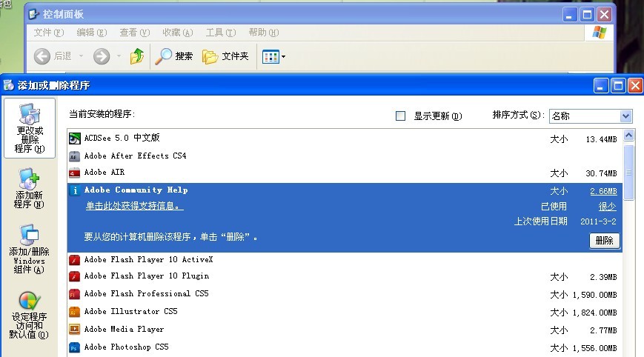Click the 后退 back arrow in 控制面板
This screenshot has width=644, height=357.
pos(42,56)
